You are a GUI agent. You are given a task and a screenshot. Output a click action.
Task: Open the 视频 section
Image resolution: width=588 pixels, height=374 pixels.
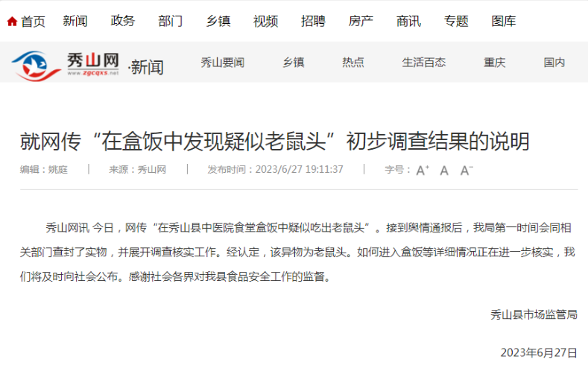click(x=265, y=21)
